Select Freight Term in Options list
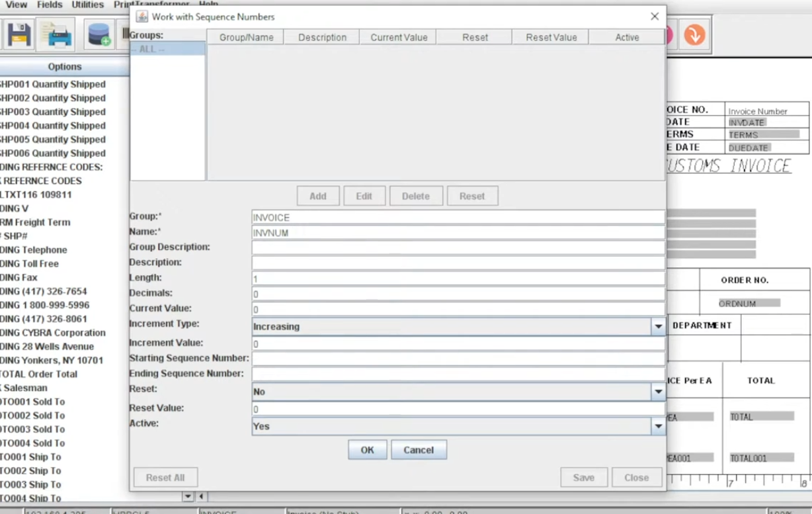This screenshot has height=514, width=812. click(35, 222)
